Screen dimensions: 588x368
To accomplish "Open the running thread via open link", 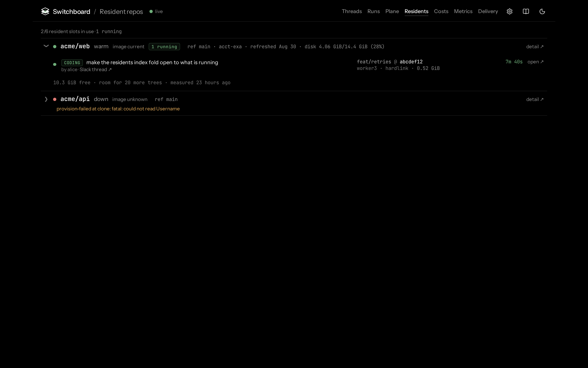I will [535, 62].
